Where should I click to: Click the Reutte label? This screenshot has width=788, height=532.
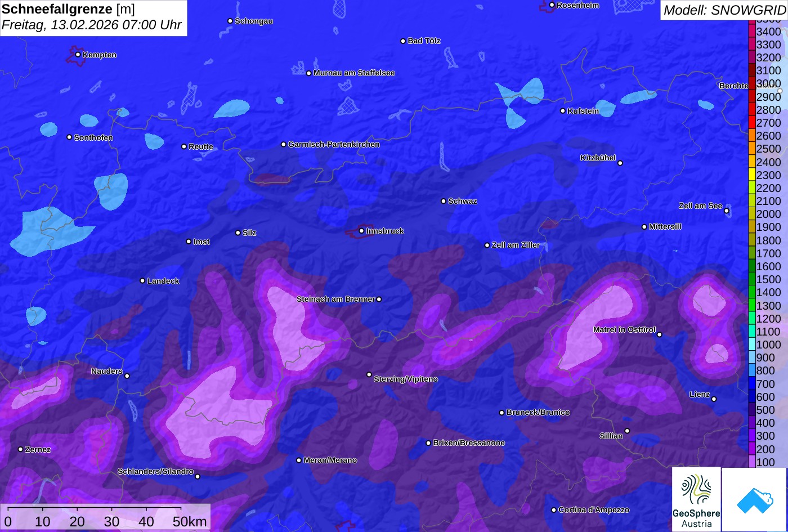pyautogui.click(x=201, y=147)
